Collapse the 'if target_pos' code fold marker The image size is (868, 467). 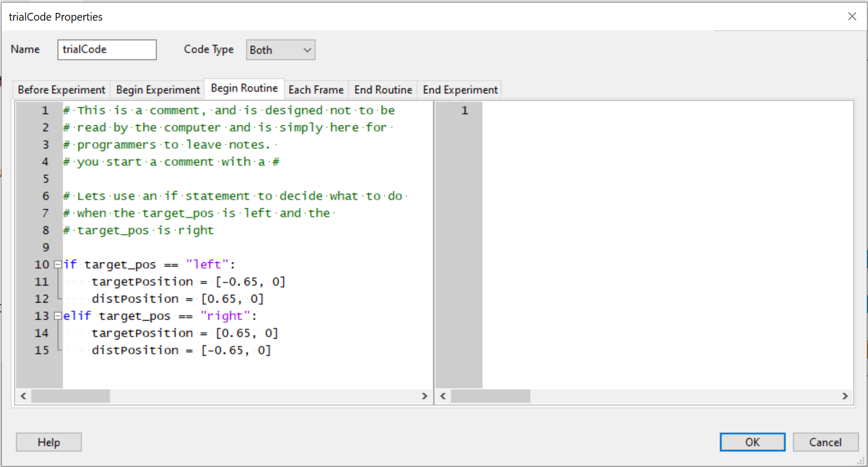pos(58,264)
